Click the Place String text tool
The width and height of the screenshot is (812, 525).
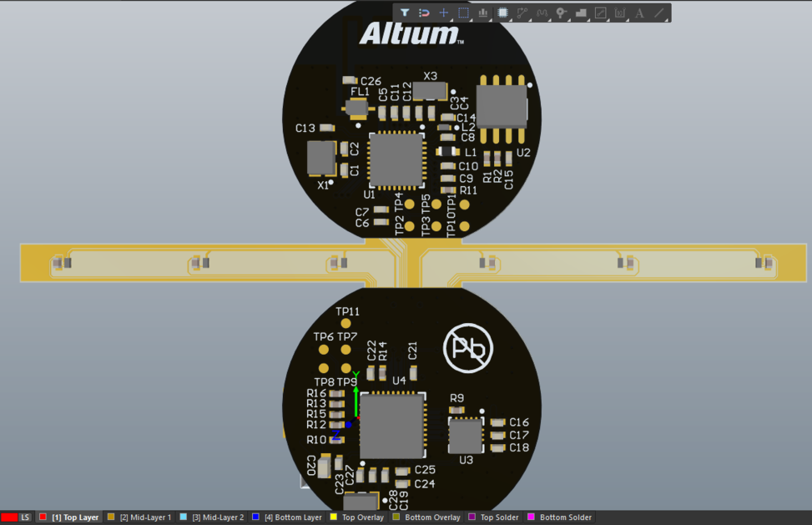[x=639, y=13]
